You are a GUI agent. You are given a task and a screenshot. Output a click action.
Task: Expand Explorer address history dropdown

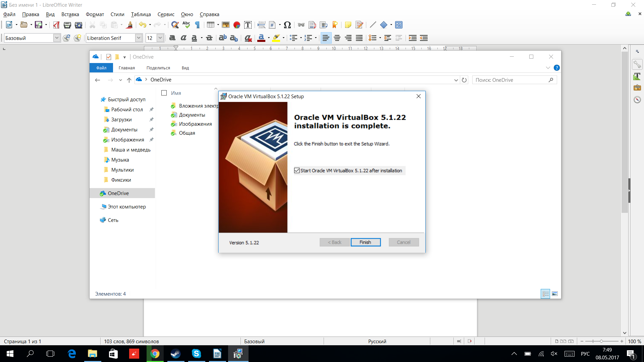(x=456, y=80)
